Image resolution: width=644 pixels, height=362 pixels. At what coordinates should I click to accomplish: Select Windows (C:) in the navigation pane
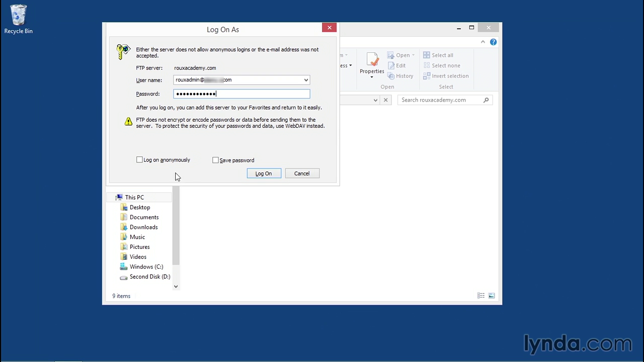click(x=146, y=267)
